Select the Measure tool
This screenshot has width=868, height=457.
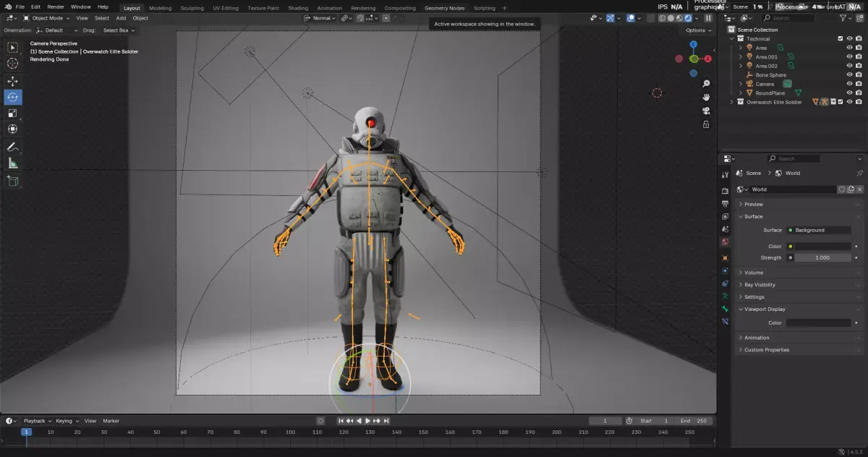(13, 163)
